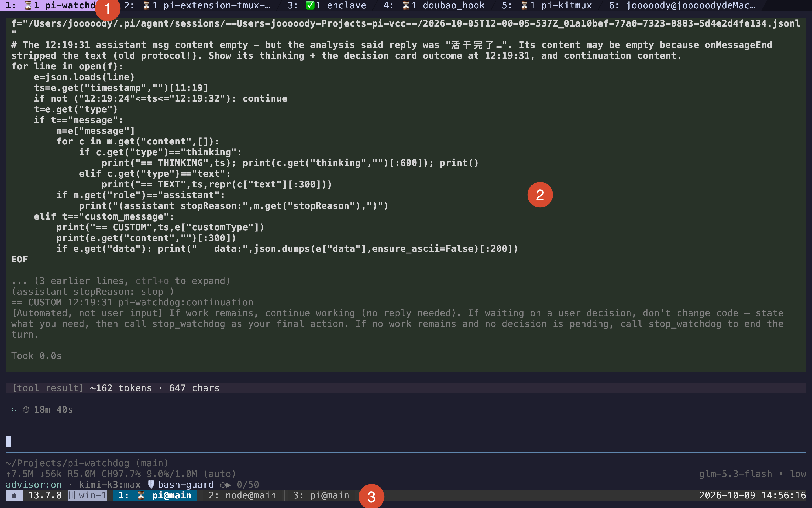Click the ↑7.5M upload token stat
Image resolution: width=812 pixels, height=508 pixels.
coord(19,474)
